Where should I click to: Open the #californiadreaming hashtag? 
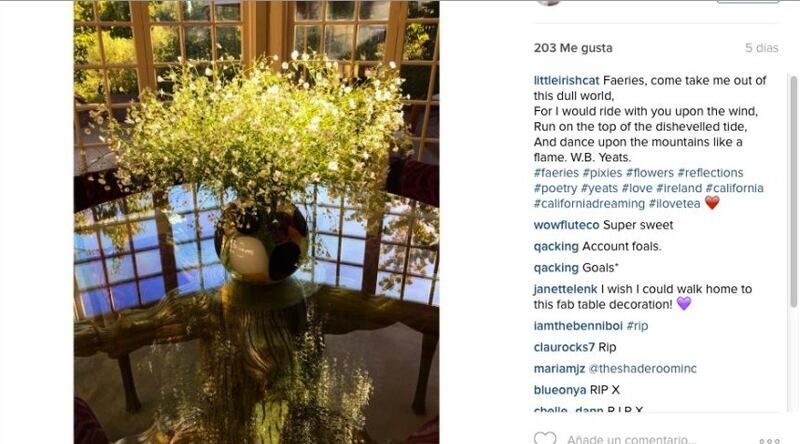tap(589, 203)
